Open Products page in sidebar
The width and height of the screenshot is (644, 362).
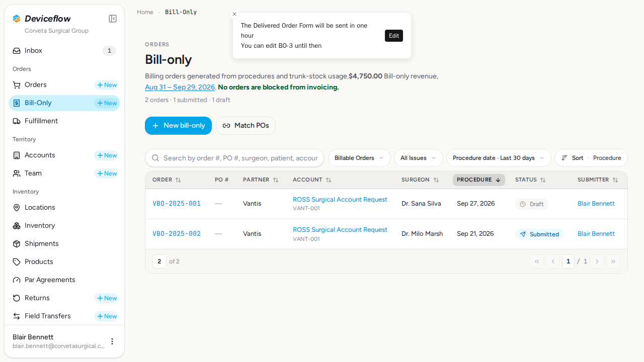[64, 262]
